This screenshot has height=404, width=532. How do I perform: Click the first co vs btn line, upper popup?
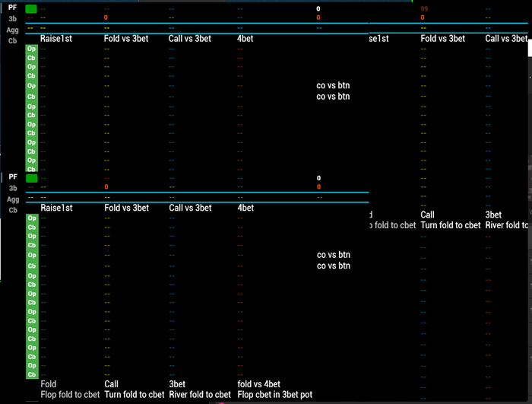point(333,85)
